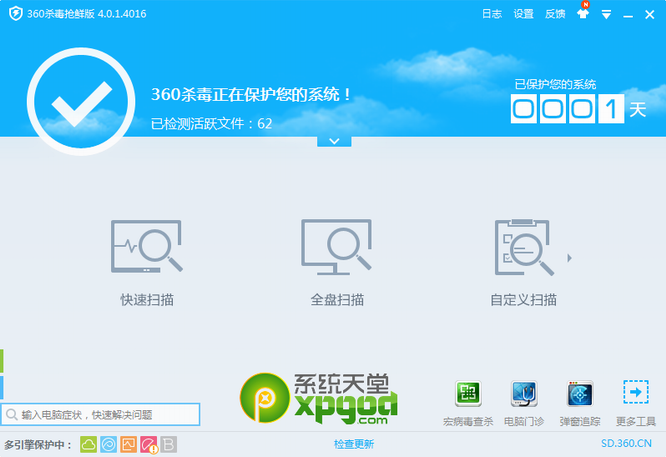
Task: Open custom scan (自定义扫描)
Action: (x=523, y=262)
